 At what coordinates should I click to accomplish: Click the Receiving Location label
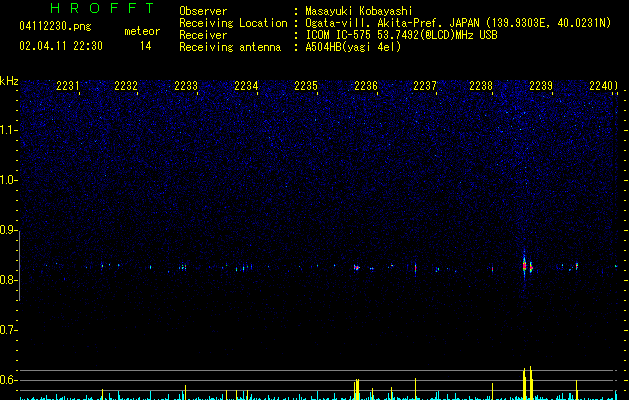click(x=233, y=23)
